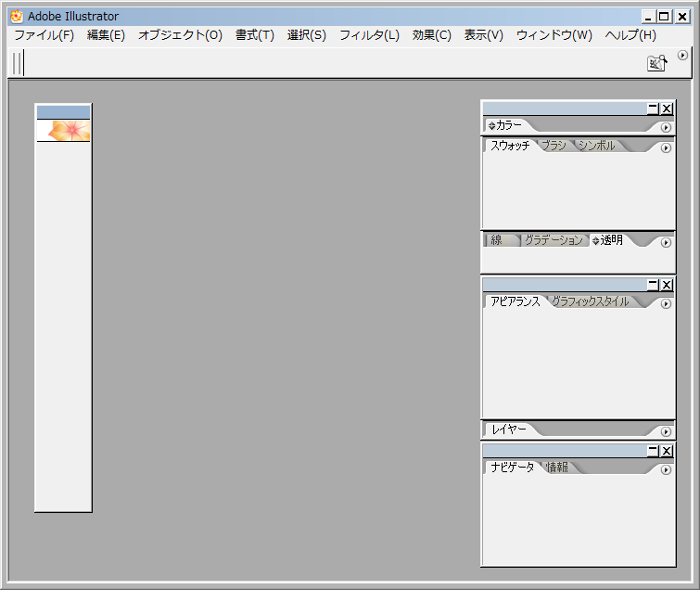Close the ナビゲータ palette group window

(x=667, y=451)
